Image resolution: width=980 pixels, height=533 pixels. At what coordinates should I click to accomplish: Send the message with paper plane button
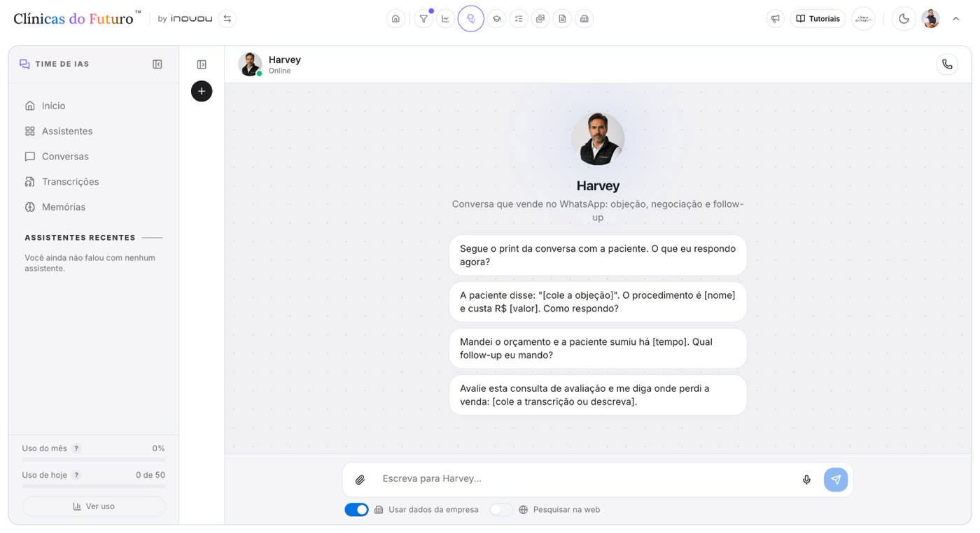coord(836,480)
